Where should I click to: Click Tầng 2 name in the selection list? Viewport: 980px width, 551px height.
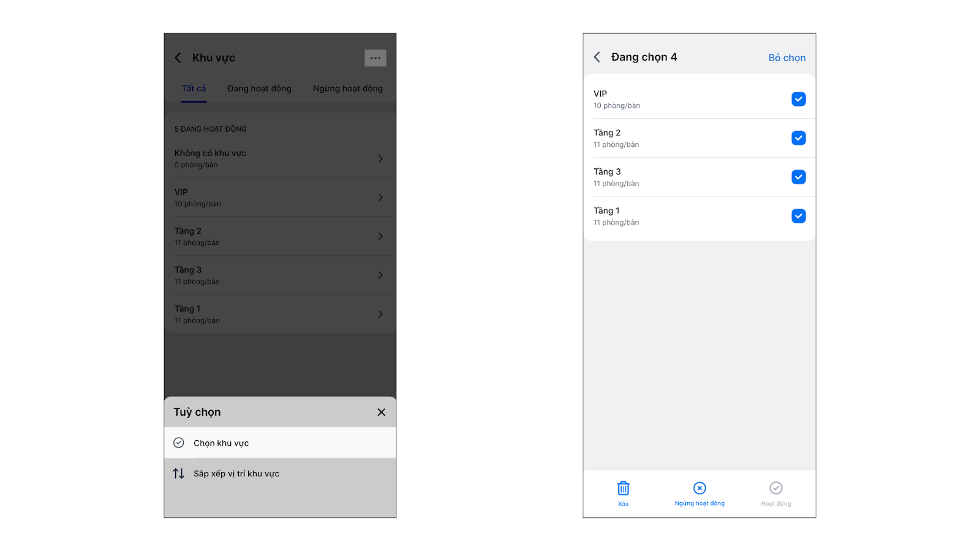coord(607,133)
